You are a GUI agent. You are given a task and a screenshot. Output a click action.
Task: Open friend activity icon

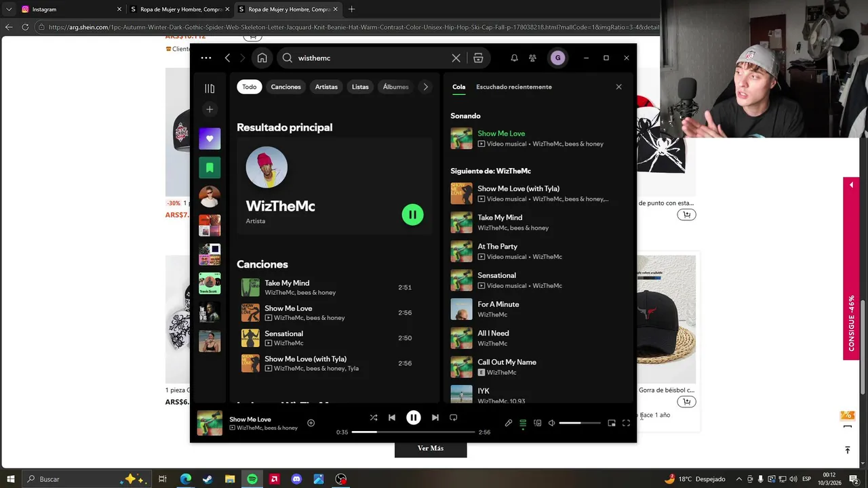tap(532, 58)
